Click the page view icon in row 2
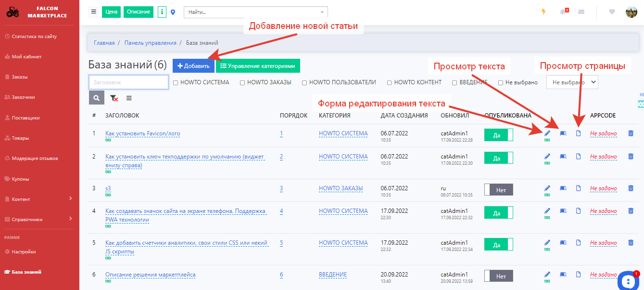The width and height of the screenshot is (644, 290). tap(579, 157)
